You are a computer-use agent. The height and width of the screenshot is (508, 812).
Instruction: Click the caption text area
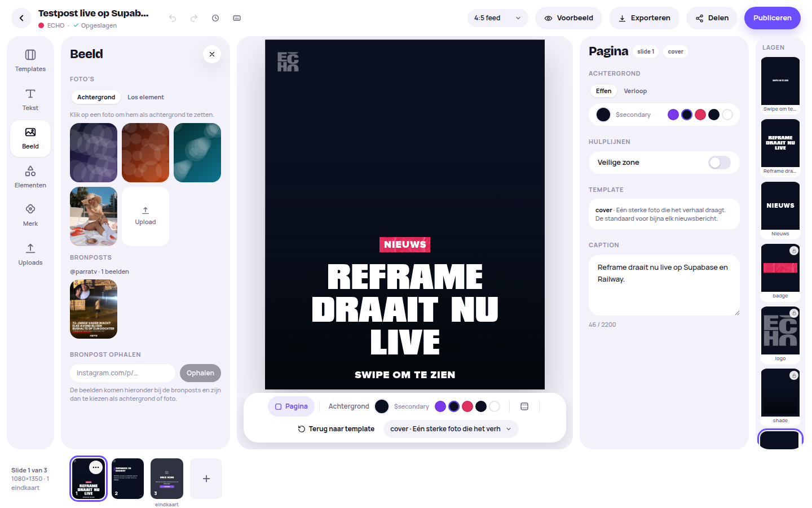pyautogui.click(x=664, y=285)
